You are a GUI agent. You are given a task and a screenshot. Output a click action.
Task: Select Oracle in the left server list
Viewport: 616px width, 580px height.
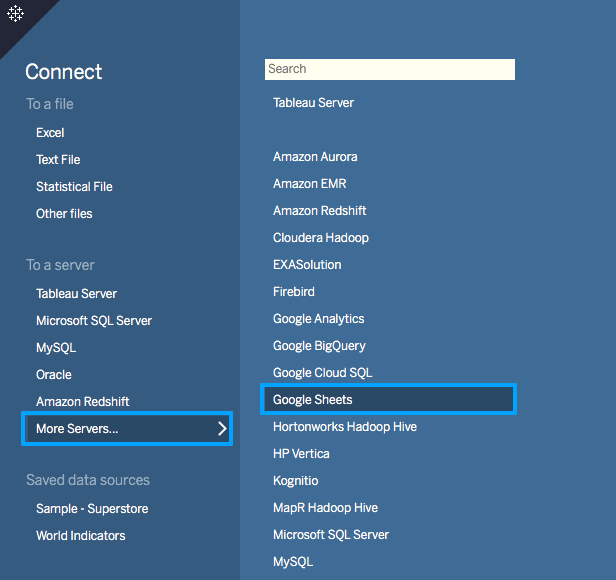[54, 375]
